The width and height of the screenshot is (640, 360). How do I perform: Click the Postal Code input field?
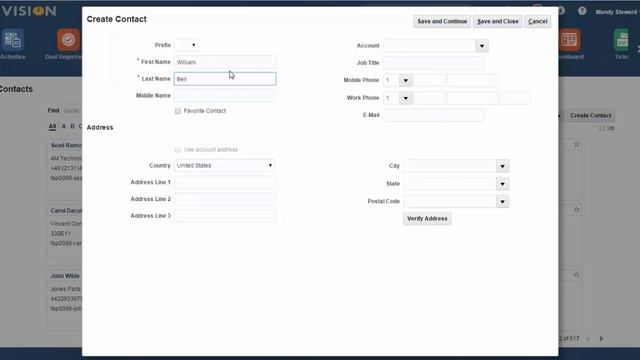pos(450,202)
